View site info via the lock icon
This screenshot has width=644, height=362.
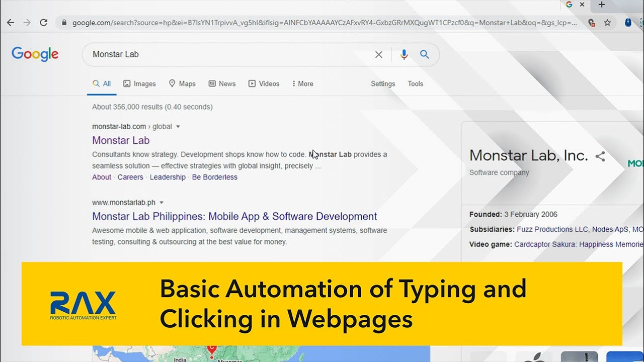pyautogui.click(x=64, y=23)
